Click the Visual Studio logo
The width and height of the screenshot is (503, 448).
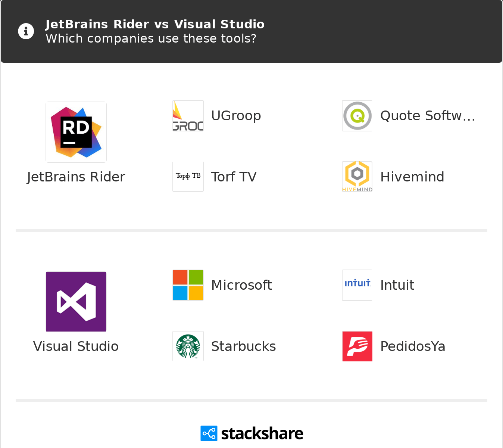pos(76,301)
